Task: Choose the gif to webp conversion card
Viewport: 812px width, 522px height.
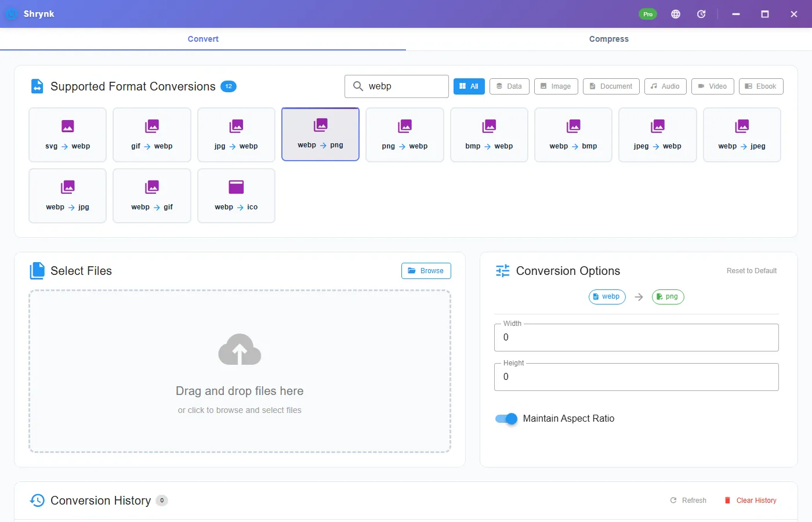Action: coord(152,135)
